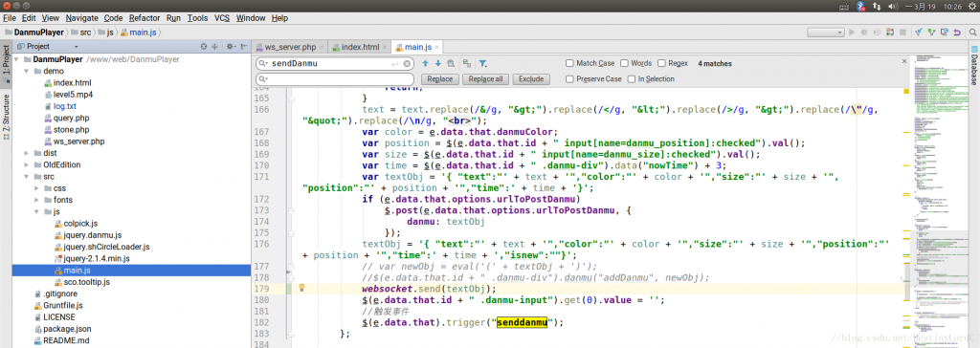Click the network up-down arrows indicator
This screenshot has width=980, height=348.
pos(877,6)
